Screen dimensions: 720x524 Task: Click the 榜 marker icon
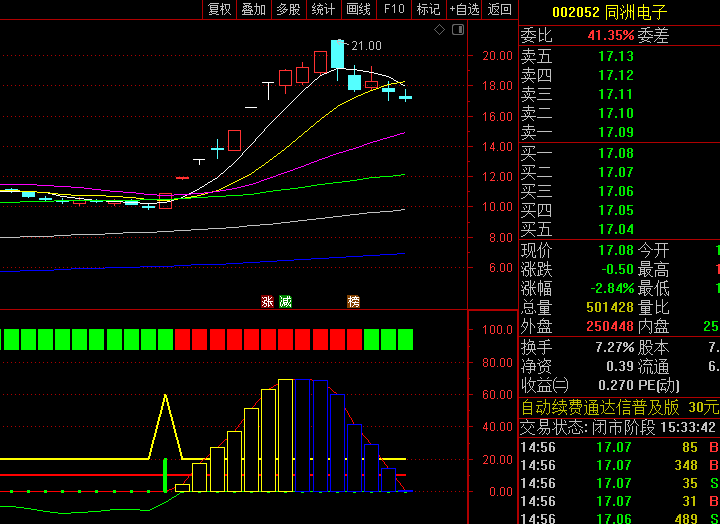tap(353, 301)
